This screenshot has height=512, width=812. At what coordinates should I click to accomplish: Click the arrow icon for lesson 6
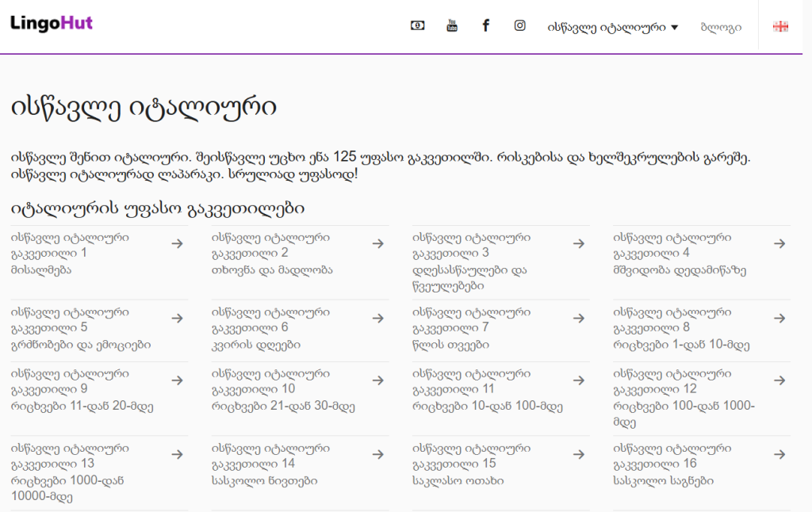coord(378,318)
